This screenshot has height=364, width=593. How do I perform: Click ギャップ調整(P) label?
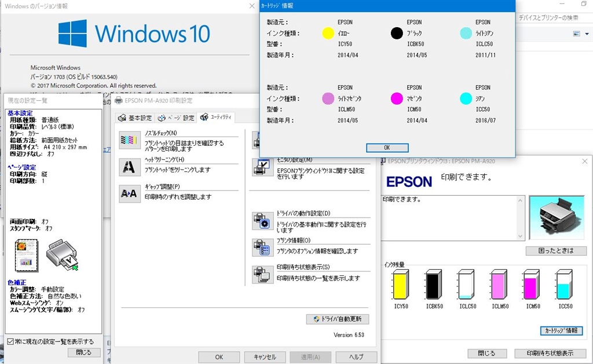click(162, 187)
